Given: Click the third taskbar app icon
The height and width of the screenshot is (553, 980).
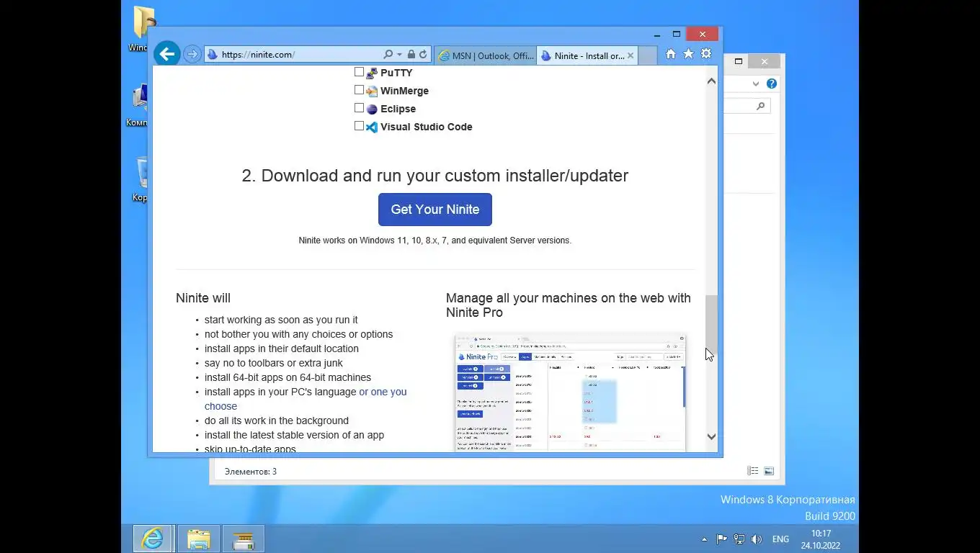Looking at the screenshot, I should 244,539.
